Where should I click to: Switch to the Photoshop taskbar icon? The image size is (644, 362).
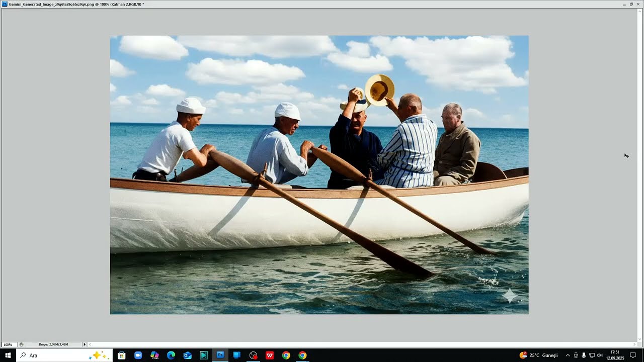click(220, 355)
